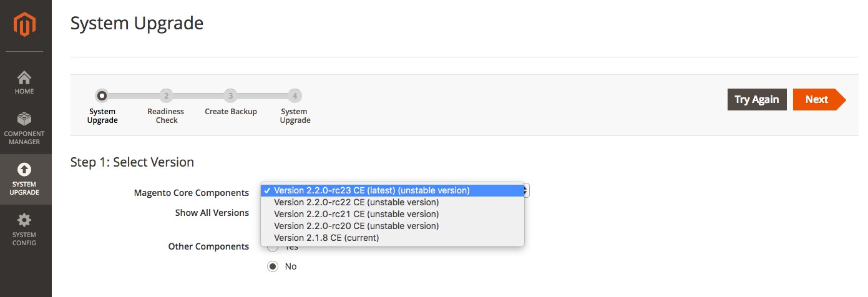Select the Yes radio for Other Components

coord(273,248)
